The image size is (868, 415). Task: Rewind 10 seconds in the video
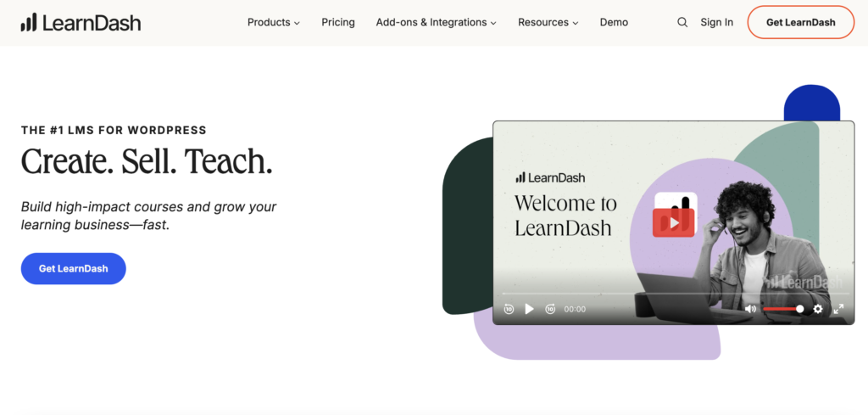click(x=509, y=309)
